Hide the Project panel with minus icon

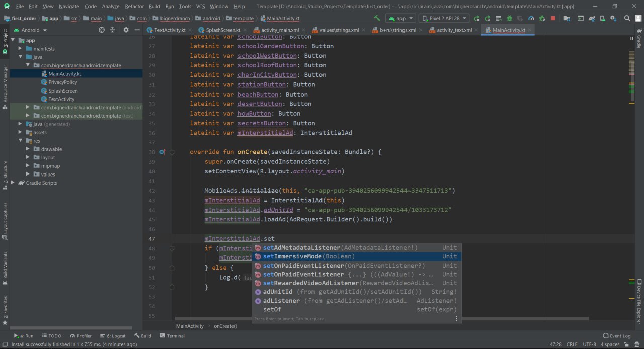(137, 30)
